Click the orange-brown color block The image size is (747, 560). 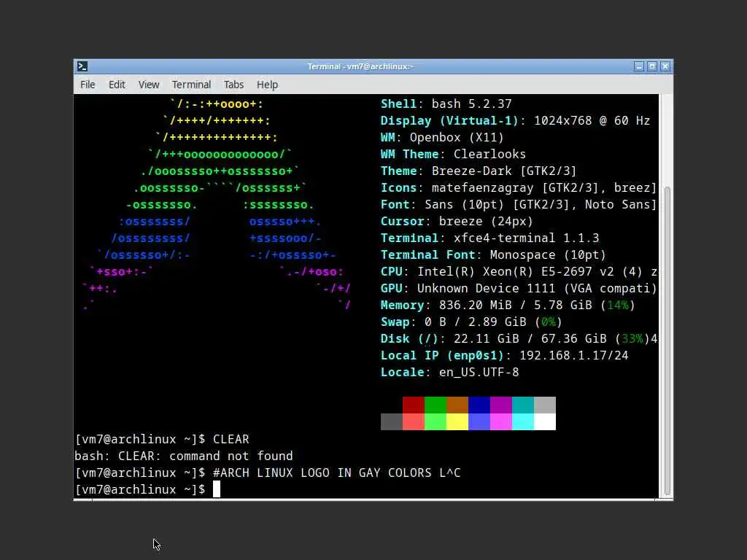(x=457, y=405)
